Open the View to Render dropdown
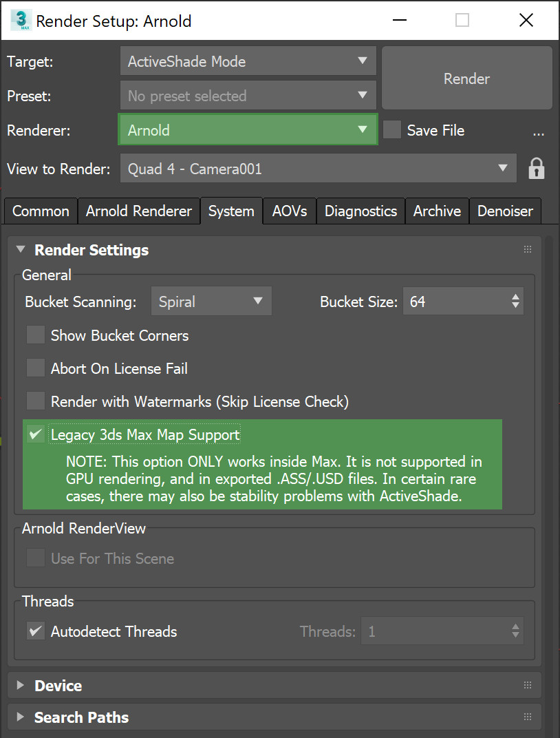This screenshot has height=738, width=560. pos(319,168)
